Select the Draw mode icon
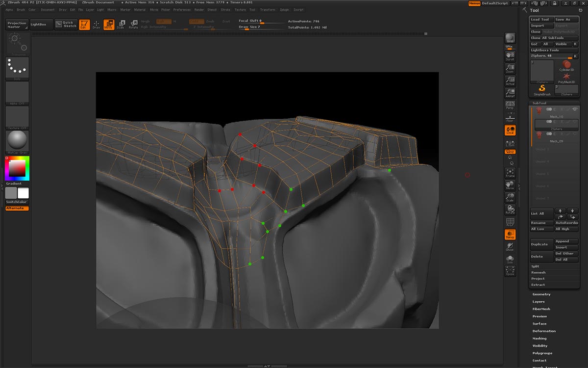 point(97,24)
